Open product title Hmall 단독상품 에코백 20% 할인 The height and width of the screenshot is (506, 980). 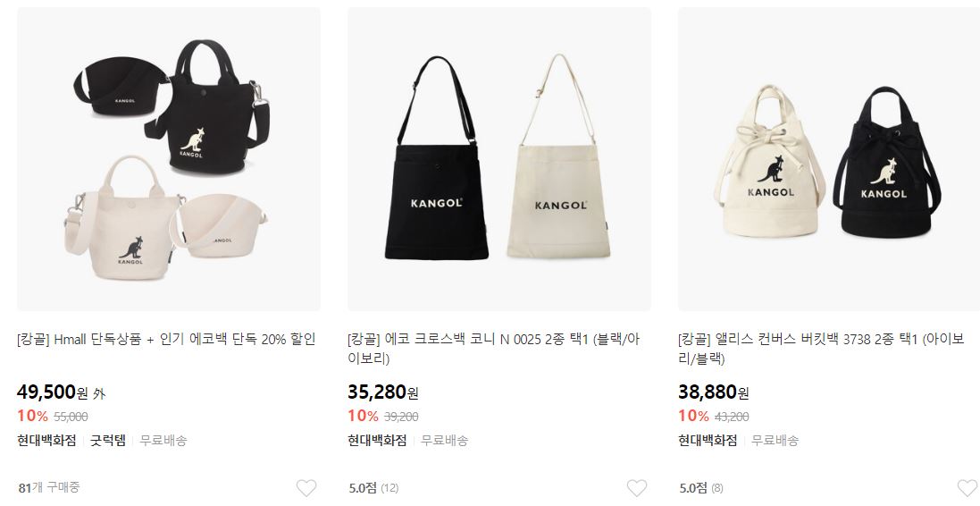(166, 340)
